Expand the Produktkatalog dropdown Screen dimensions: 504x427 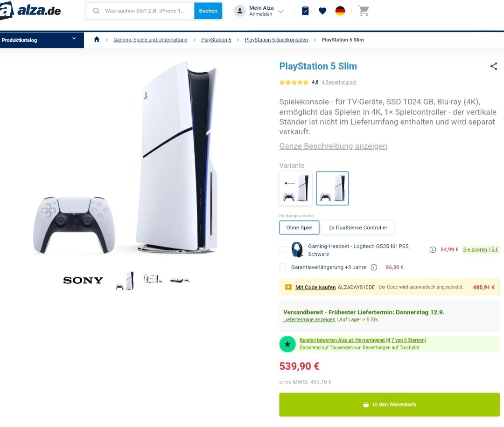pyautogui.click(x=42, y=40)
